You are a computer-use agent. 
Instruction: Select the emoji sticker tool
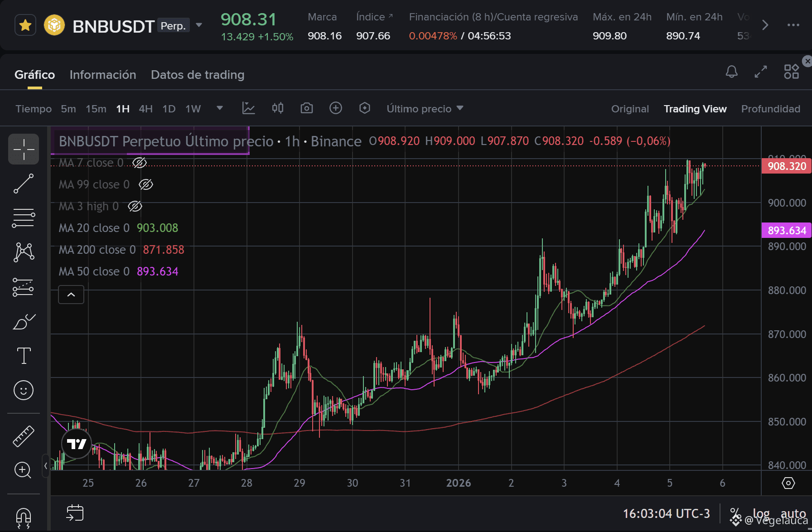click(x=24, y=390)
